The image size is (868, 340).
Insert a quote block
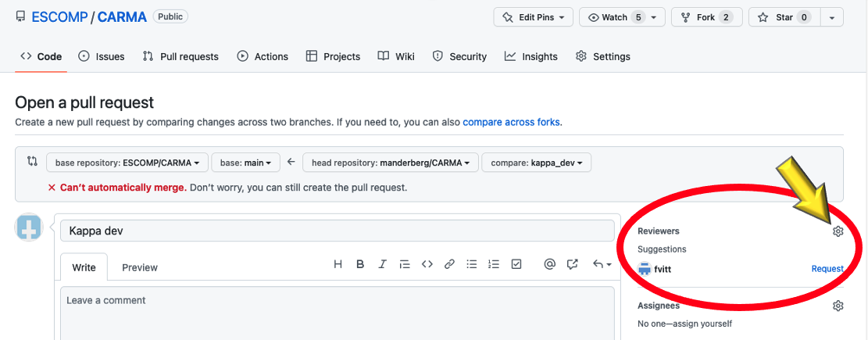click(x=405, y=264)
